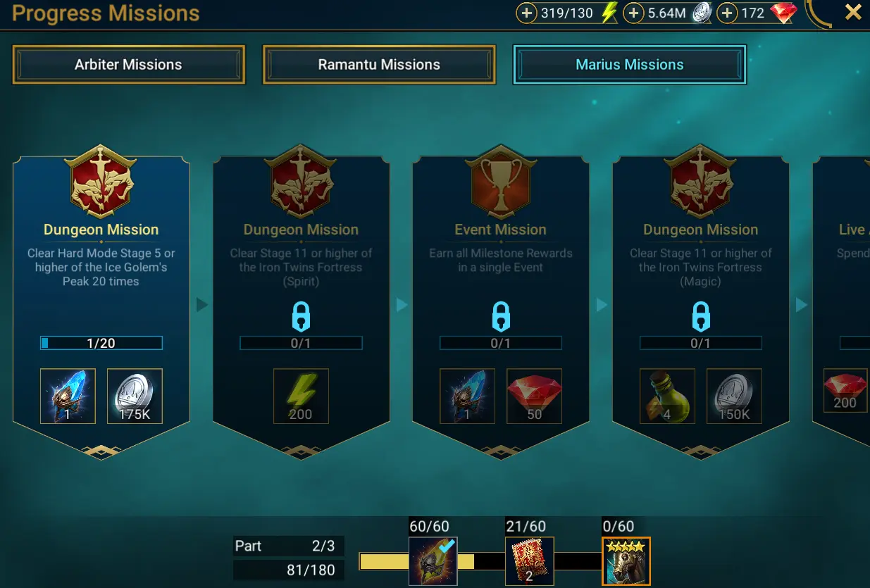Image resolution: width=870 pixels, height=588 pixels.
Task: Click the plus icon beside energy 319/130
Action: click(527, 13)
